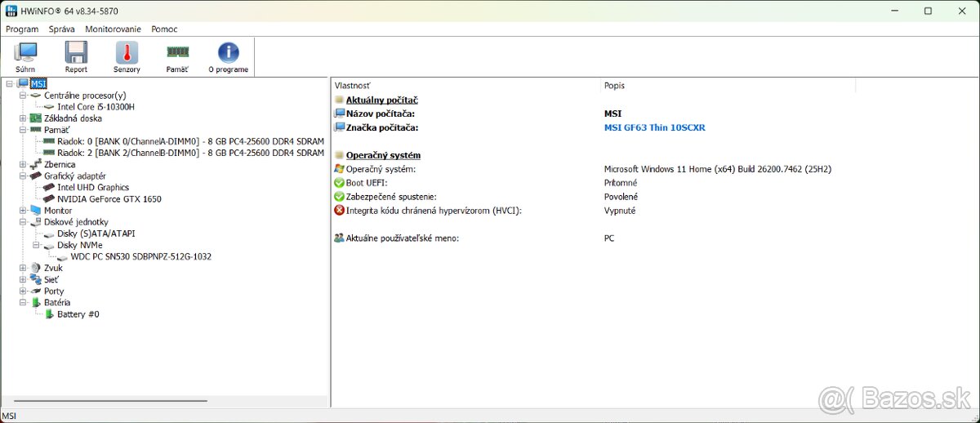Click the Pamäť memory module toolbar icon

[x=177, y=52]
